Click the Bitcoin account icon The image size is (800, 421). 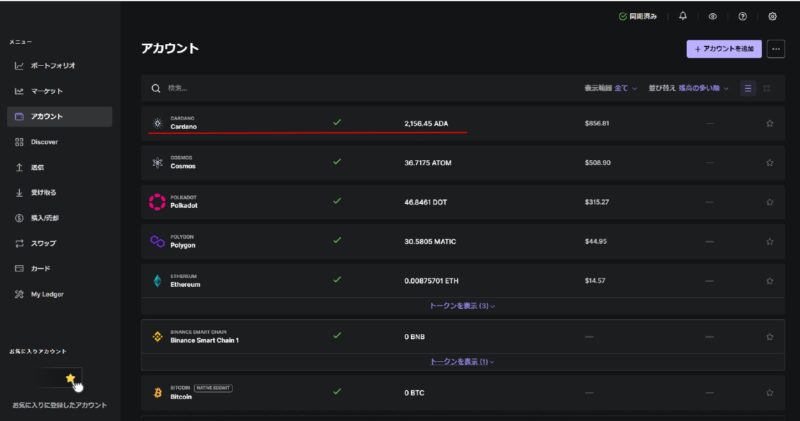coord(157,393)
